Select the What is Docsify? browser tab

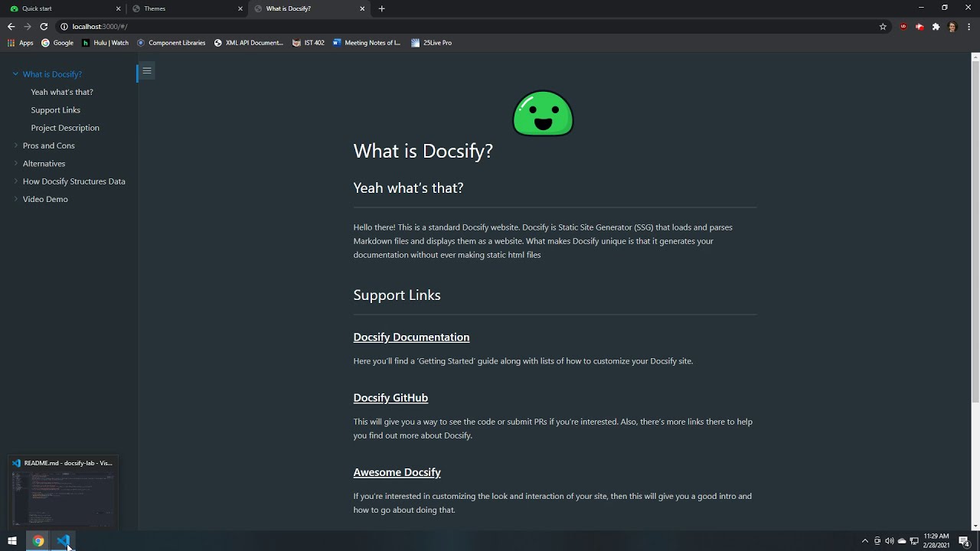click(x=309, y=8)
